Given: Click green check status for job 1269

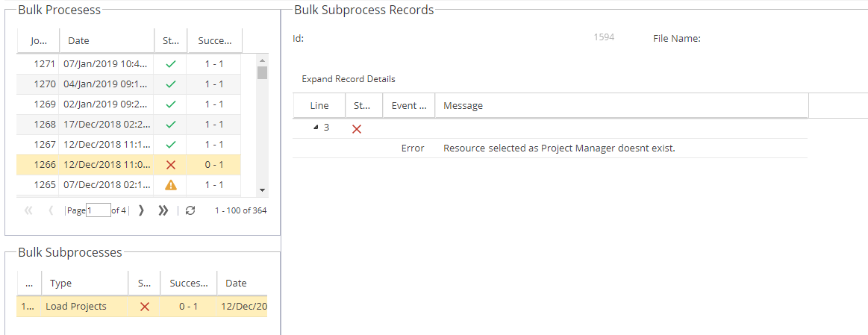Looking at the screenshot, I should 171,104.
